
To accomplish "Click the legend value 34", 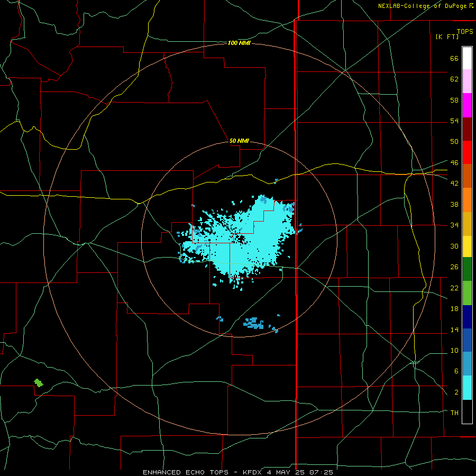I will coord(454,225).
